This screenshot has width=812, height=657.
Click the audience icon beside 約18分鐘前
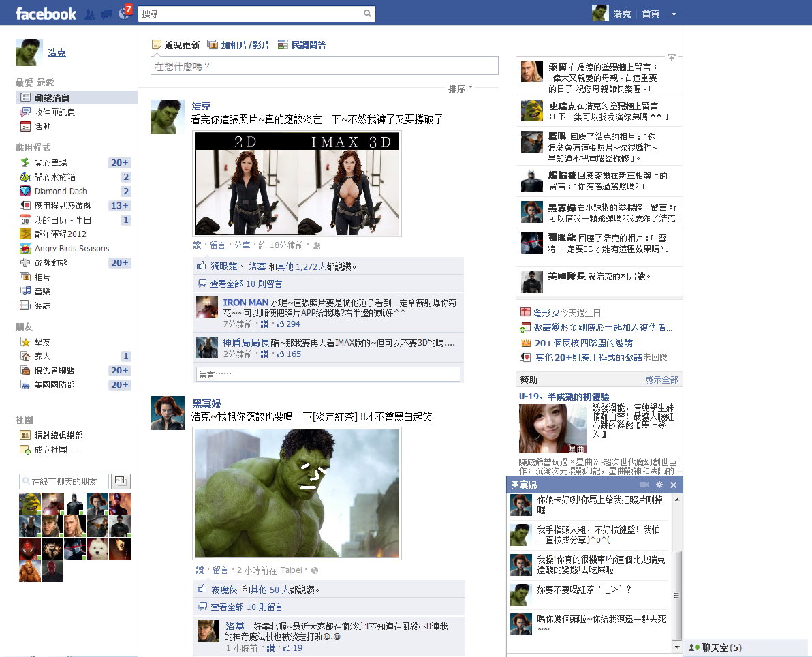coord(317,245)
